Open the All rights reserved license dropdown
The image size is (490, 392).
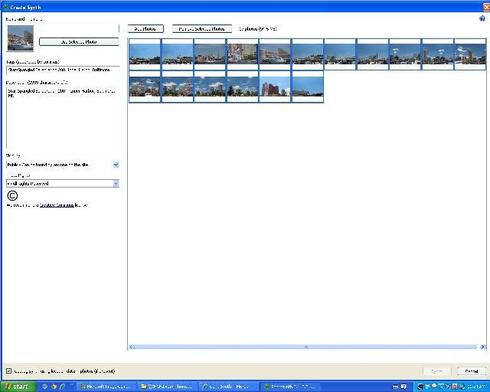[63, 183]
